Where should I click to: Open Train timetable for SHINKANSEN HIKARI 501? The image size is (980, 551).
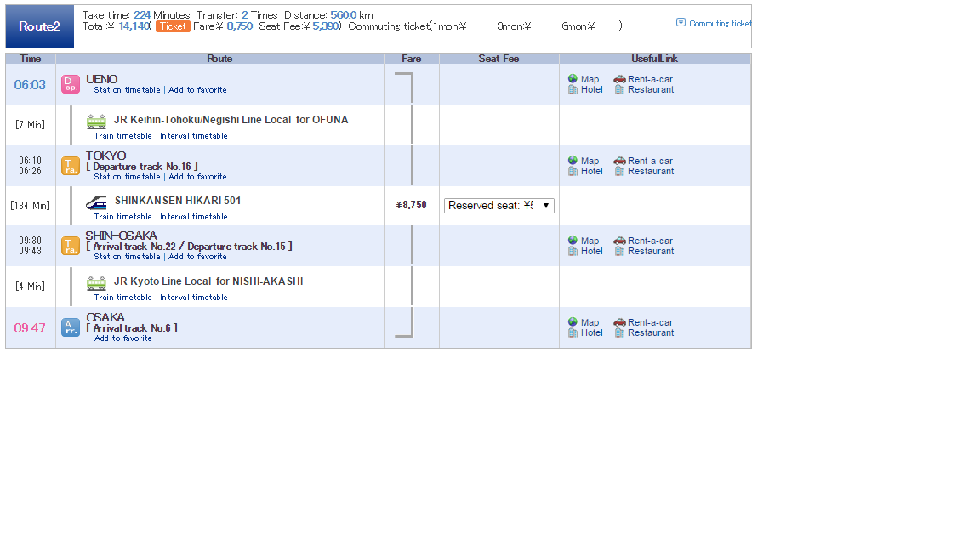point(123,217)
